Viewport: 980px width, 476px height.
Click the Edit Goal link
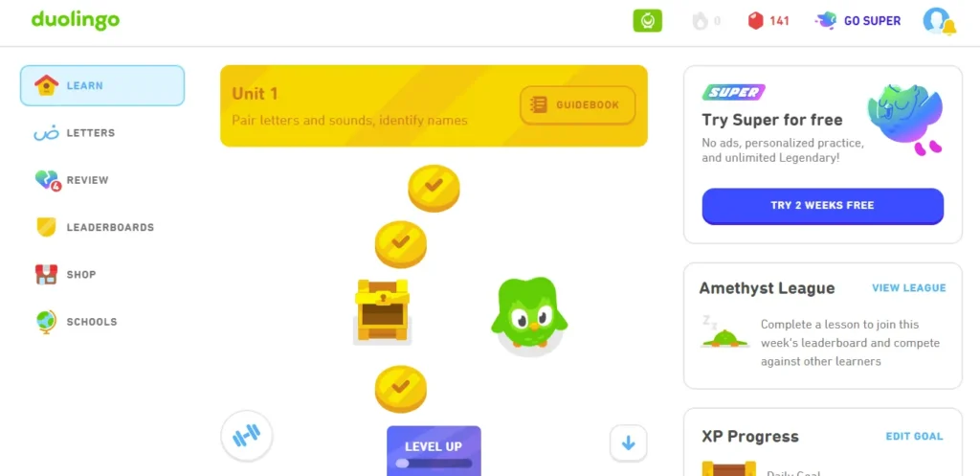click(914, 437)
